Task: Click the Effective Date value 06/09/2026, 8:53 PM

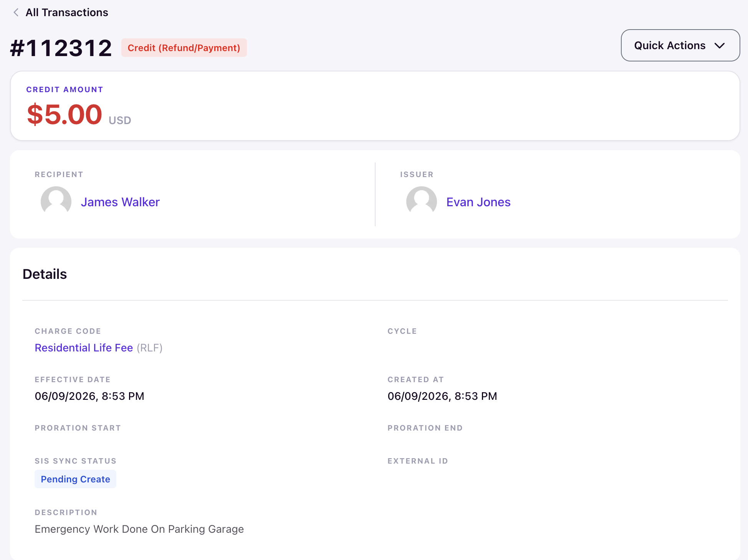Action: (89, 396)
